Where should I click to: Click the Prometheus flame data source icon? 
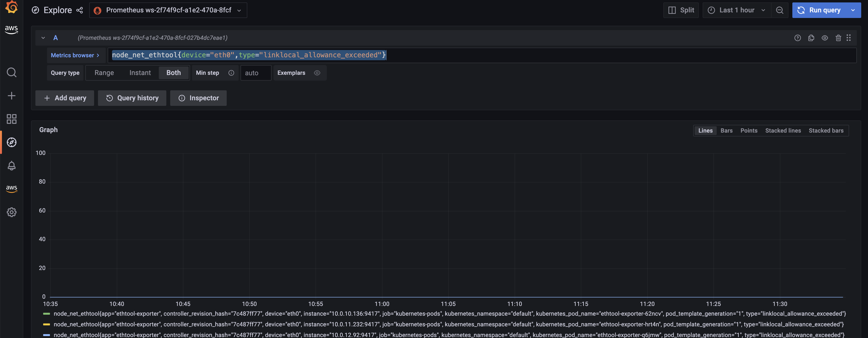click(x=97, y=10)
